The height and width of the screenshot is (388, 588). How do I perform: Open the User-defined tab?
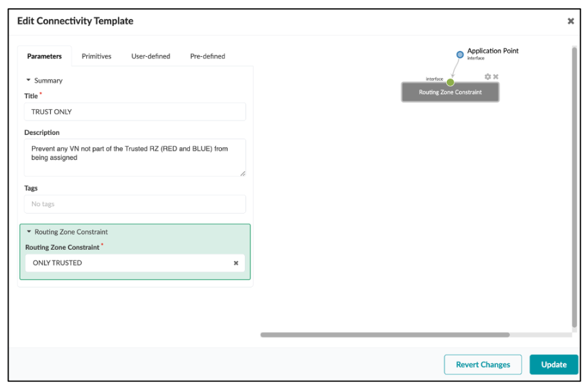[151, 56]
